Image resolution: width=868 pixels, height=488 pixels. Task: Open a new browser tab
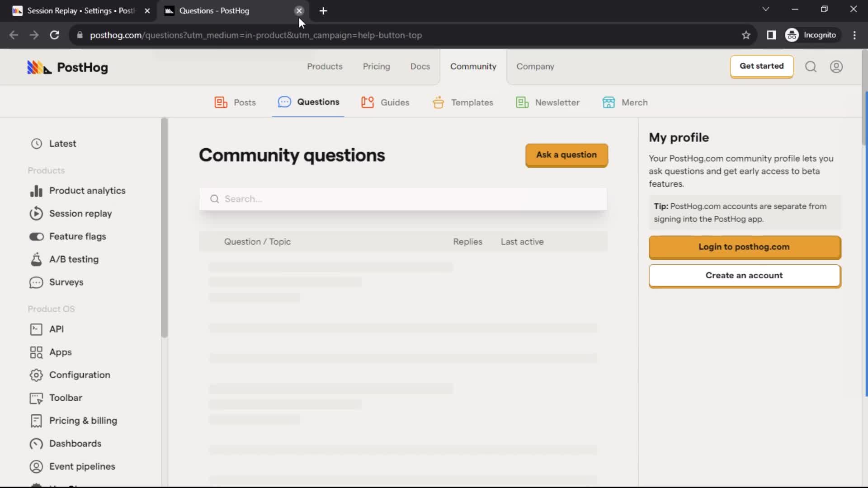(x=323, y=11)
